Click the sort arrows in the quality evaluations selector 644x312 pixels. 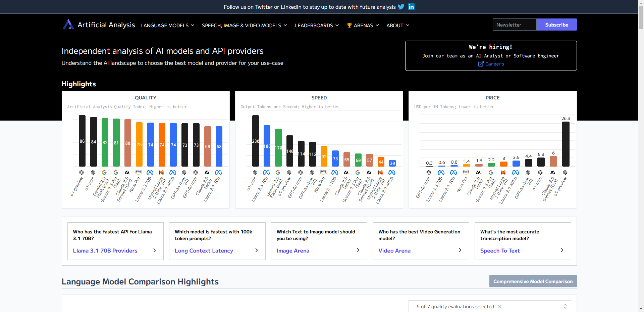(x=565, y=306)
